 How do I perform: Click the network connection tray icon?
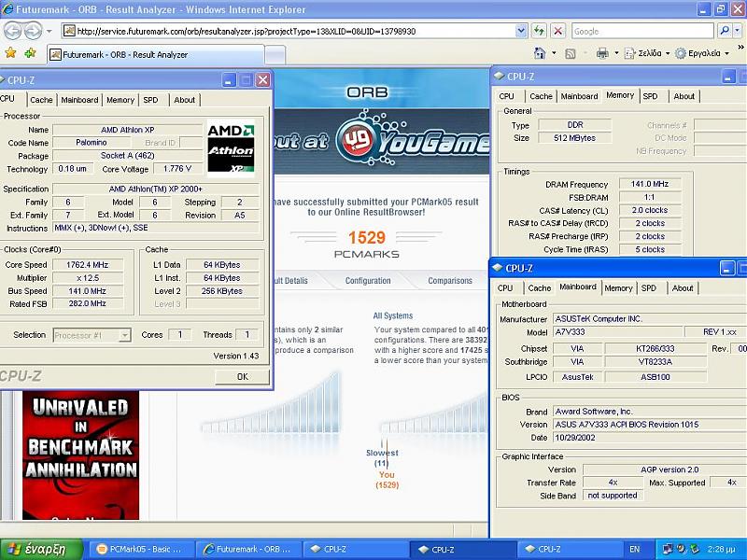tap(668, 549)
